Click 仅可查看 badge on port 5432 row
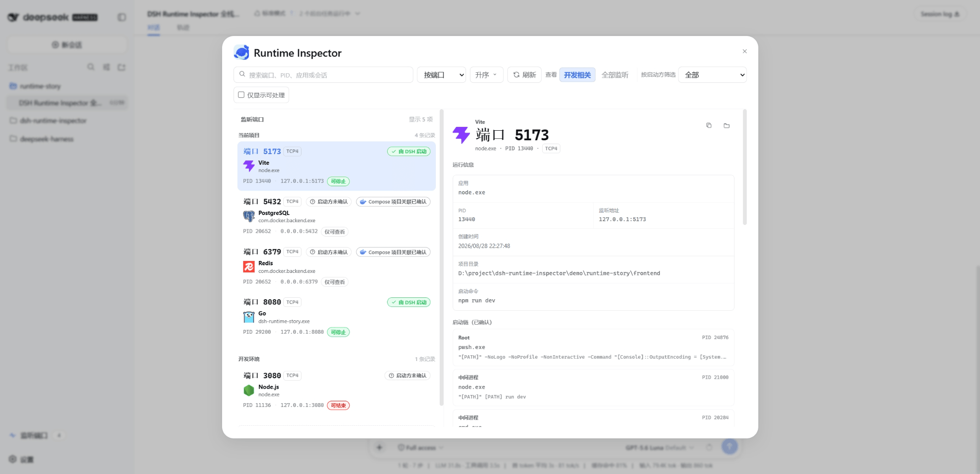This screenshot has width=980, height=474. [334, 232]
